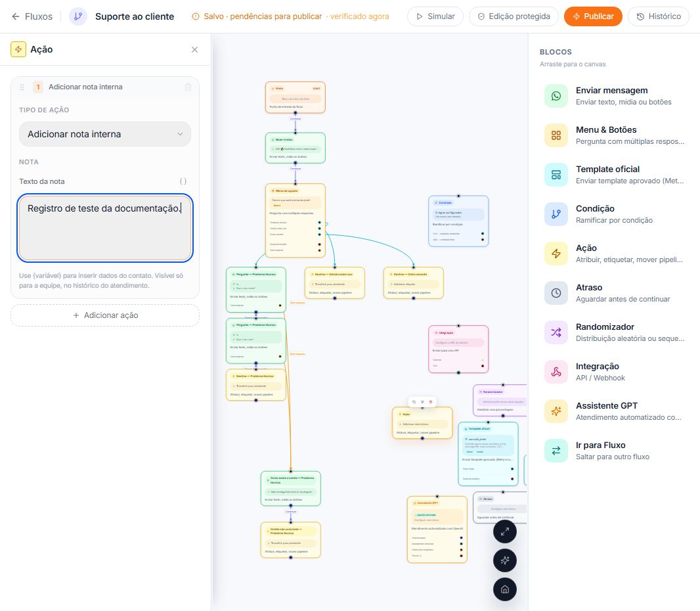The height and width of the screenshot is (611, 700).
Task: Click Adicionar ação to add another action
Action: tap(105, 315)
